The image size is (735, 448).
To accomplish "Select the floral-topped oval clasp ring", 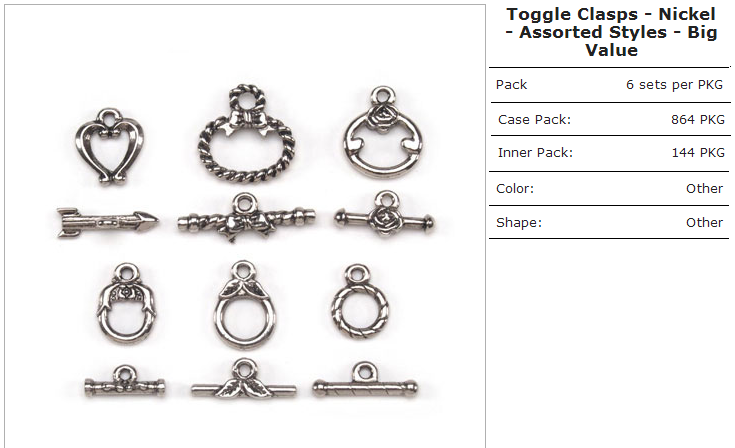I will tap(127, 303).
